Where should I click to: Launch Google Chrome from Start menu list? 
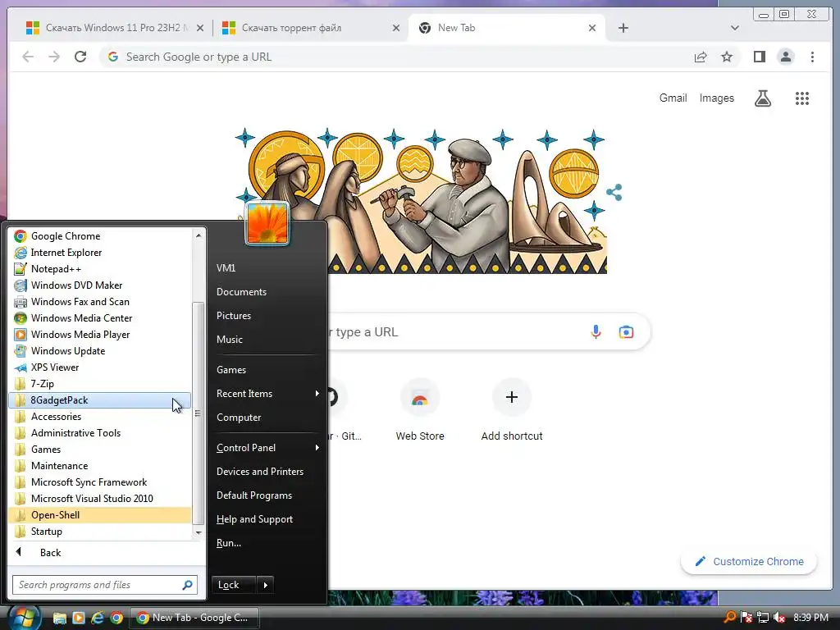tap(99, 235)
